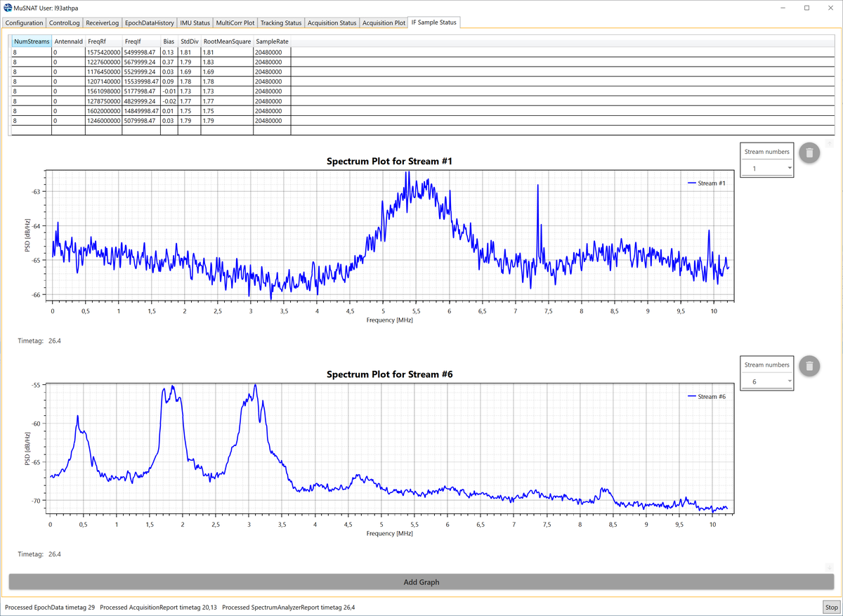843x616 pixels.
Task: Click 'Frequency [MHz]' axis label under Stream #6 plot
Action: pos(390,533)
